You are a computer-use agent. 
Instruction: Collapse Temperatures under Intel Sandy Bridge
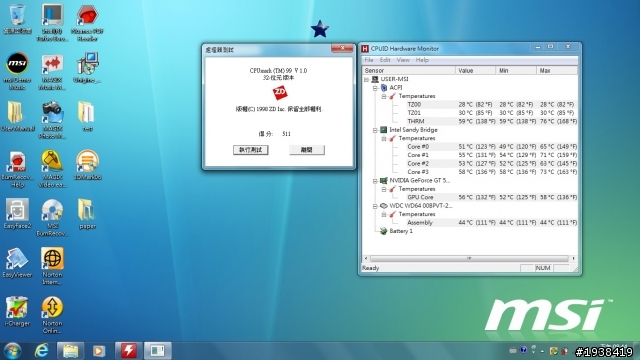point(384,138)
